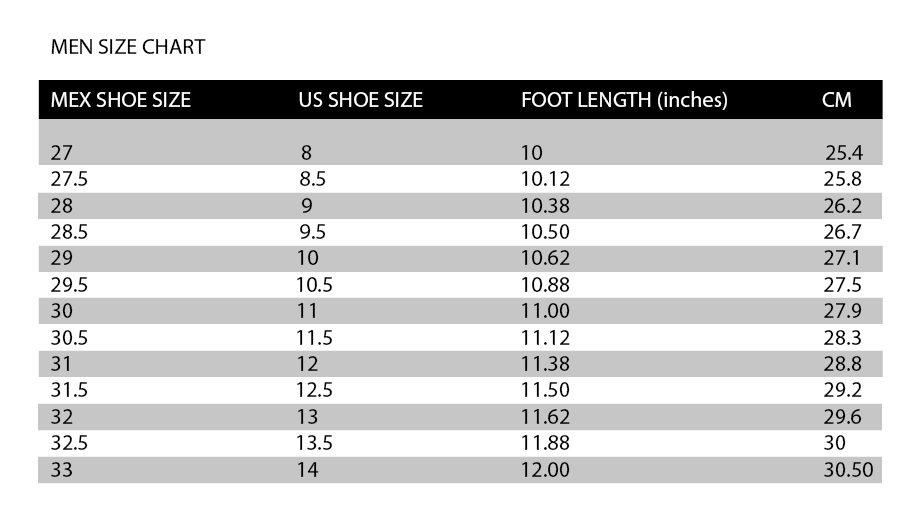This screenshot has width=920, height=512.
Task: Click US shoe size 13.5 cell
Action: [x=314, y=442]
